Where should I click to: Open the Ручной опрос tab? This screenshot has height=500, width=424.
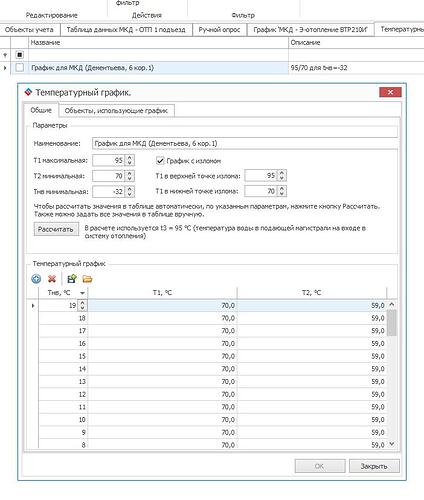coord(219,30)
